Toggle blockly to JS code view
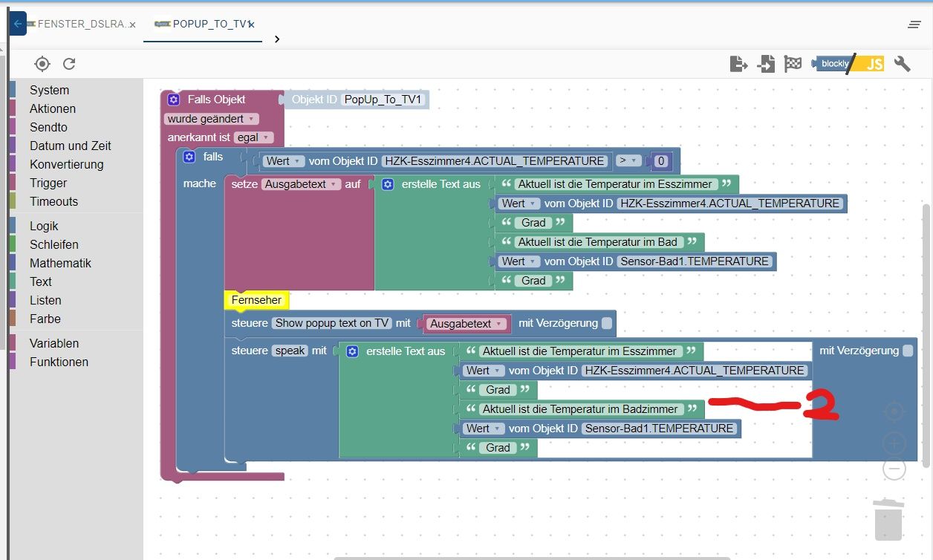Viewport: 933px width, 560px height. [848, 64]
